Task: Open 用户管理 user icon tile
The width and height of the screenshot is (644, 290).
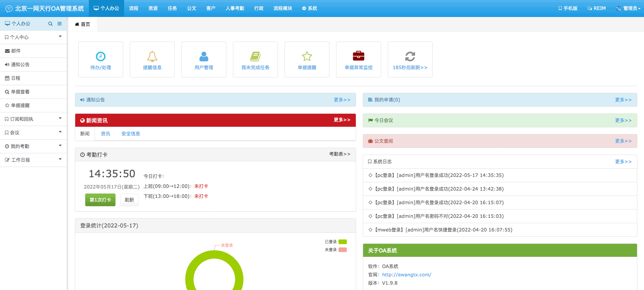Action: click(204, 57)
